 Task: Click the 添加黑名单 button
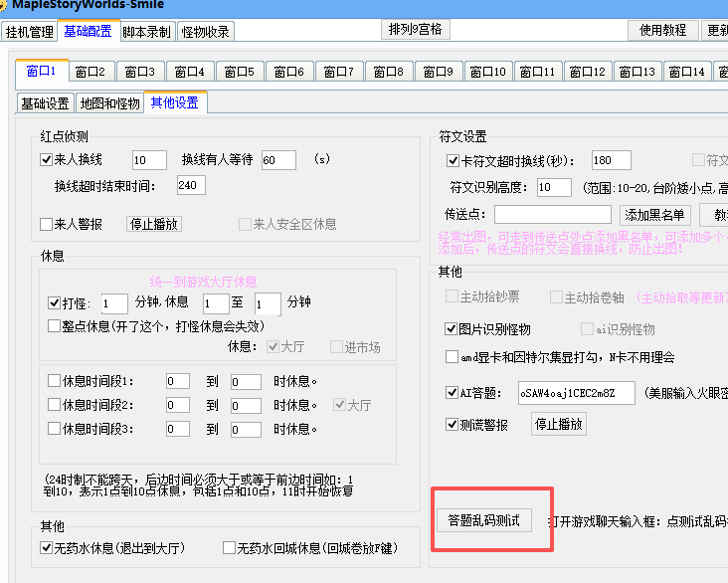tap(655, 215)
